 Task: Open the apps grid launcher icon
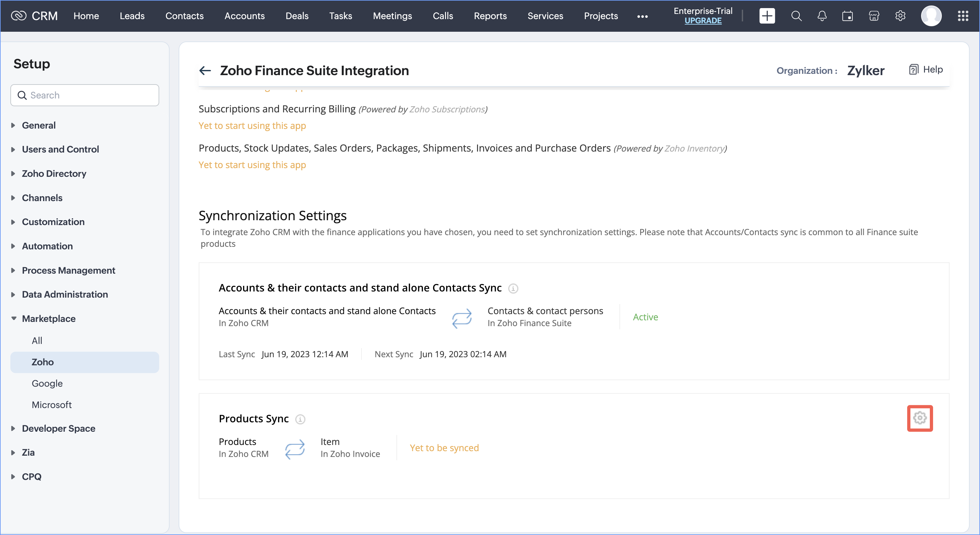[x=963, y=16]
